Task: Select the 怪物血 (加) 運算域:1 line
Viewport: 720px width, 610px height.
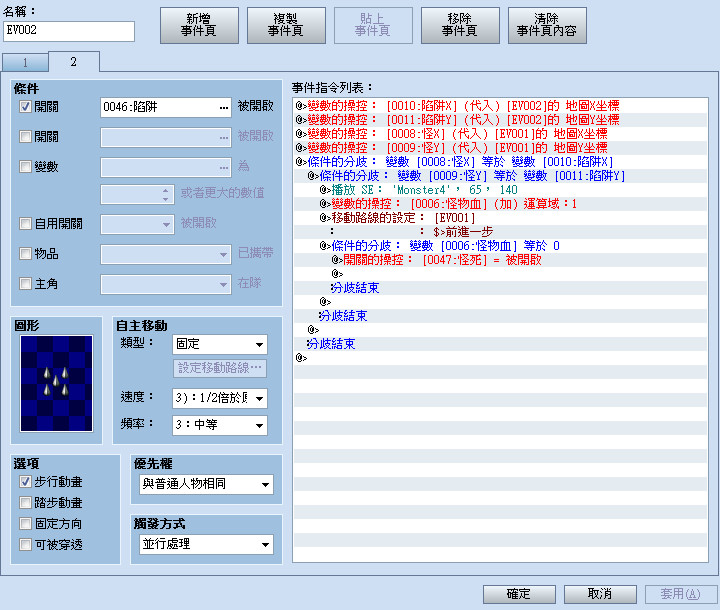Action: click(501, 204)
